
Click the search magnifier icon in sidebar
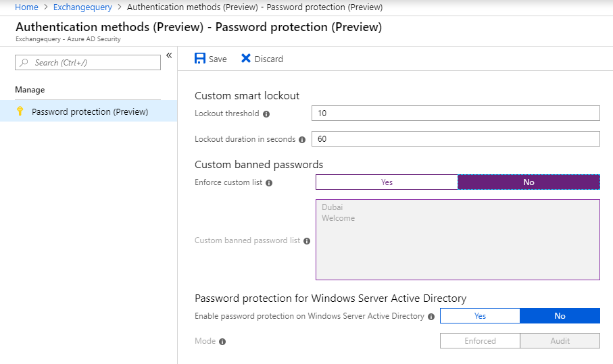pyautogui.click(x=25, y=63)
